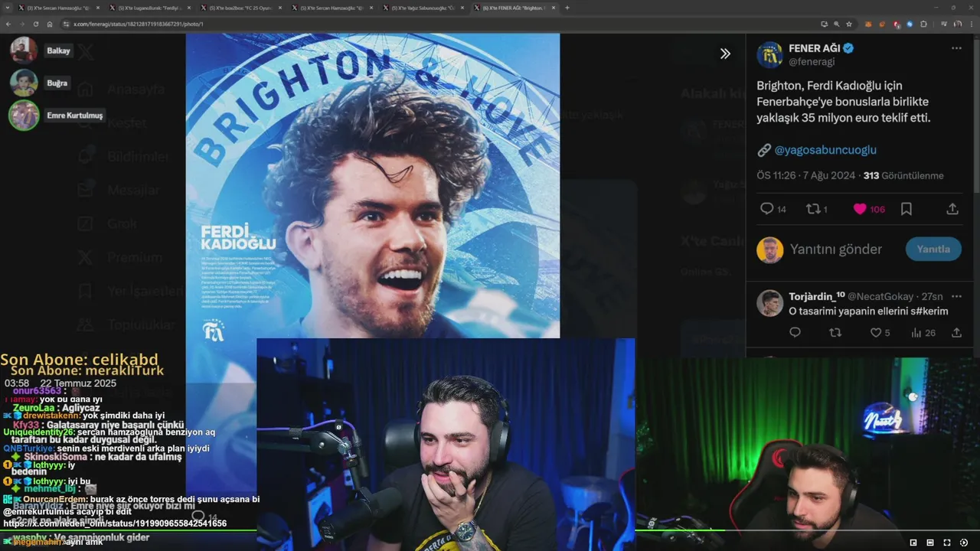
Task: Go back in browser history
Action: [x=8, y=24]
